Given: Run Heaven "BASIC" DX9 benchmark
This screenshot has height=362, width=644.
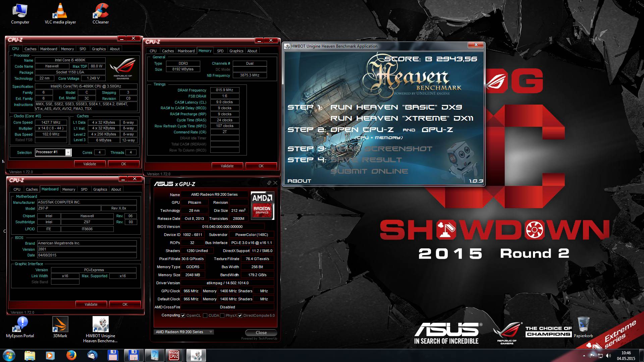Looking at the screenshot, I should [396, 107].
